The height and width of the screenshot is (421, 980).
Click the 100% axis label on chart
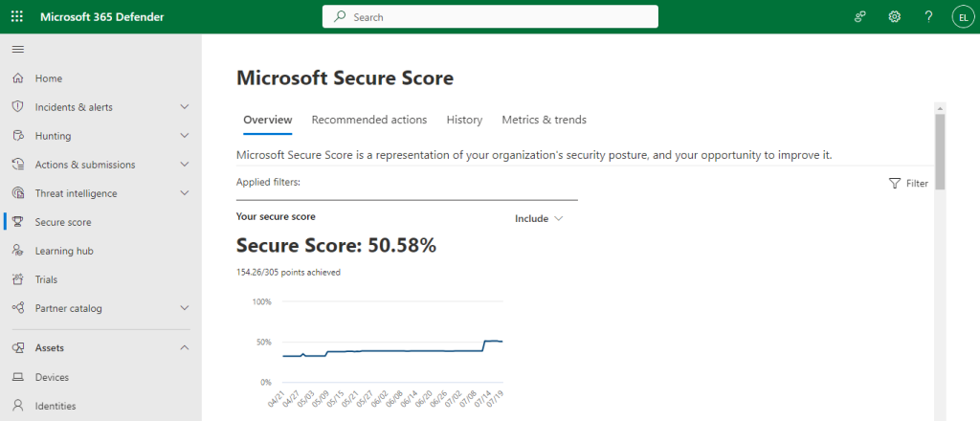tap(261, 302)
